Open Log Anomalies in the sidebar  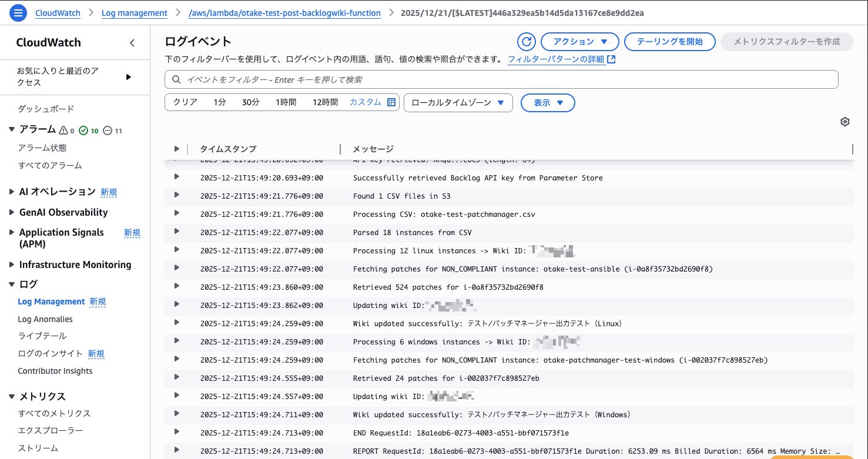pyautogui.click(x=45, y=319)
